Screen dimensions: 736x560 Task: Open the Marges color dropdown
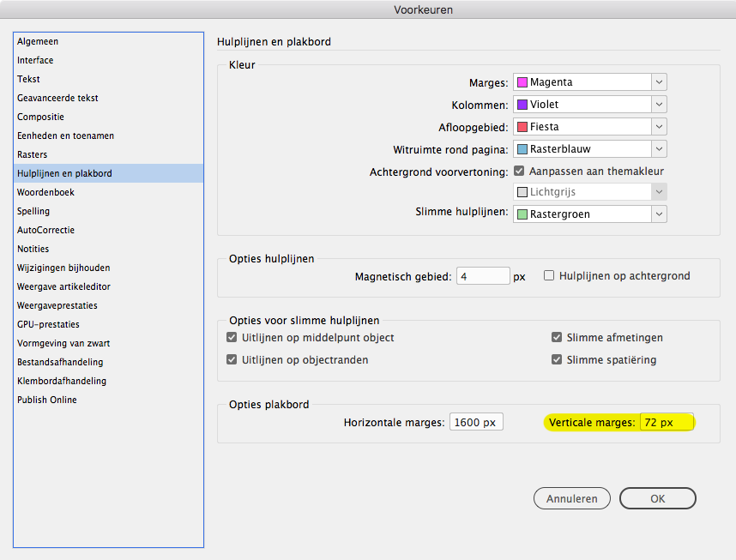(x=659, y=82)
